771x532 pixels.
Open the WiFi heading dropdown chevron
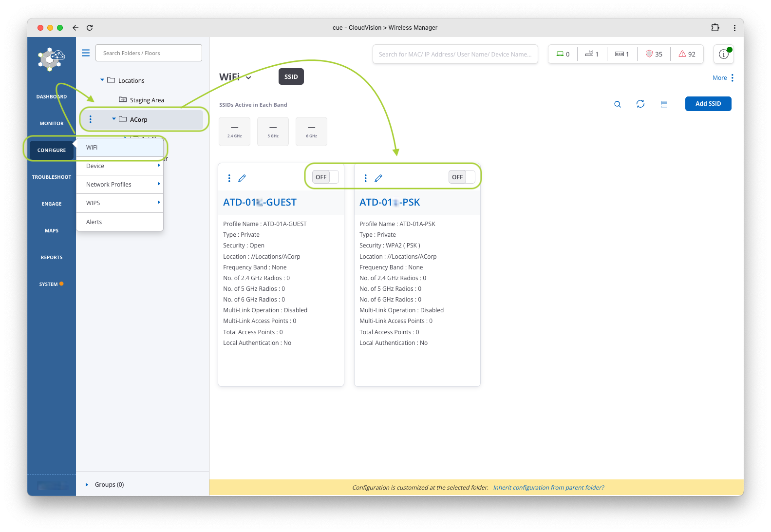coord(248,77)
